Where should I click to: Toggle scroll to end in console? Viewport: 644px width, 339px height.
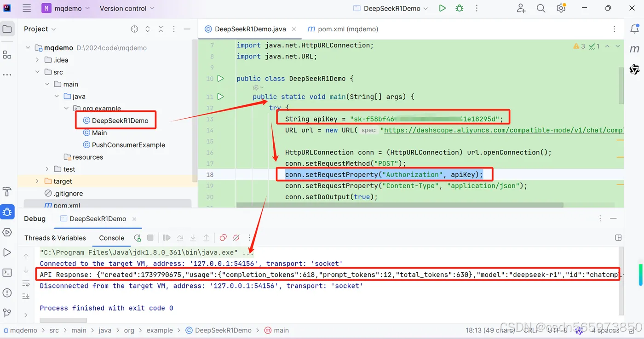26,296
